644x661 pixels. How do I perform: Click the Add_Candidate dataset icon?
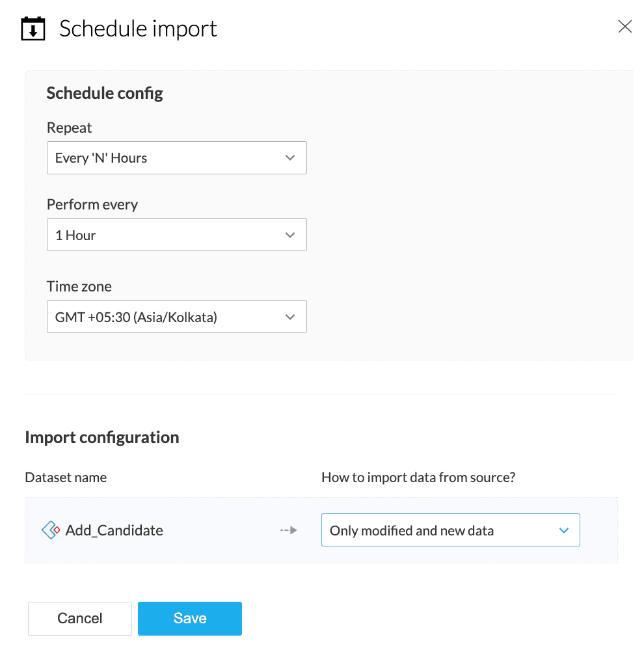pyautogui.click(x=51, y=530)
